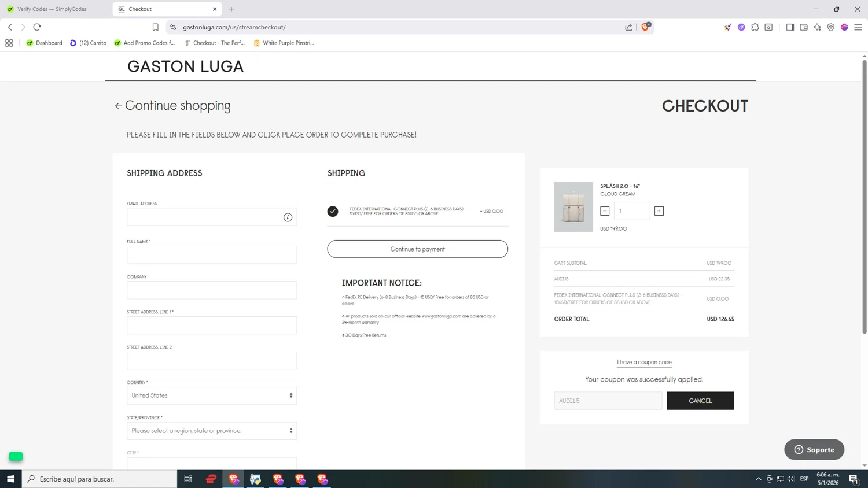Click the GASTON LUGA logo

pyautogui.click(x=185, y=66)
